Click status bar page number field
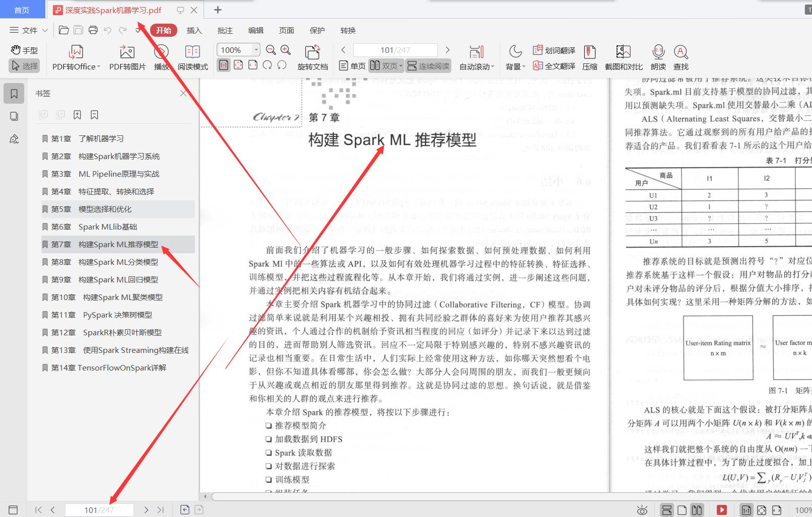The image size is (812, 517). (x=99, y=510)
